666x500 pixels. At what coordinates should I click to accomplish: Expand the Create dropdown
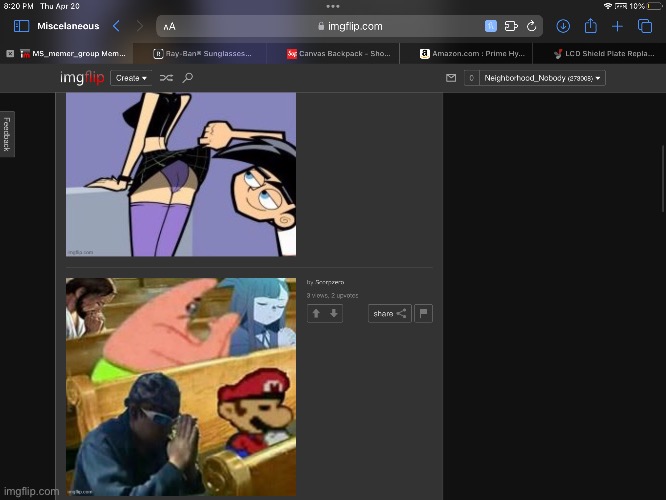pyautogui.click(x=131, y=78)
